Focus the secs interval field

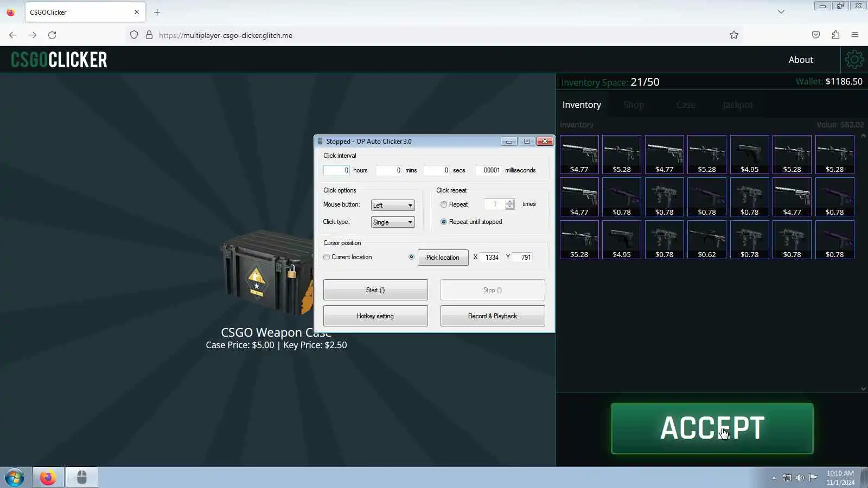pos(436,170)
